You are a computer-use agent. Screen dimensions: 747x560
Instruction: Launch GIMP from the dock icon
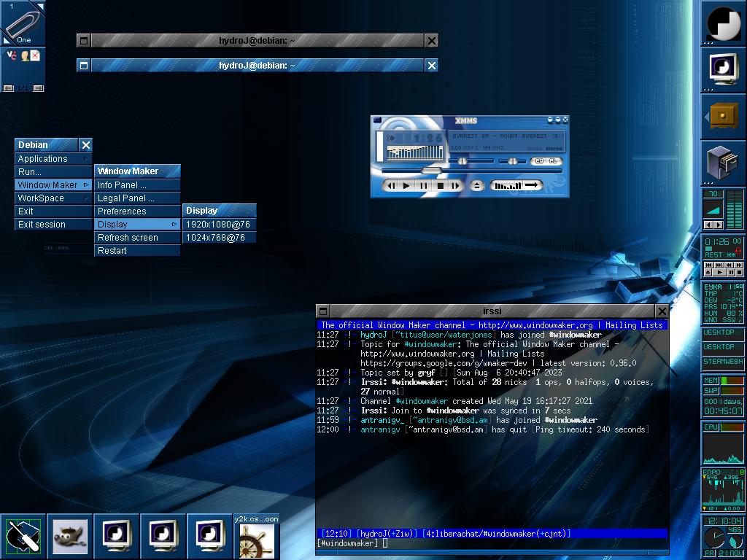click(69, 536)
